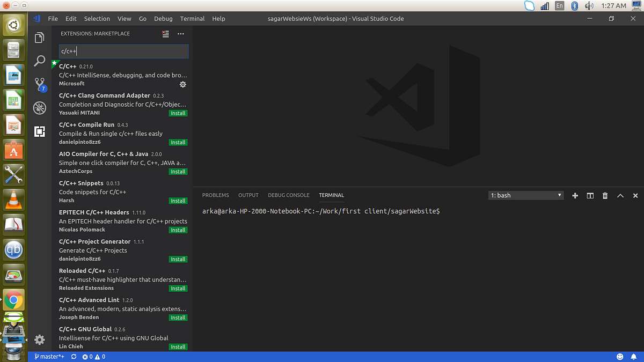Open the Search view in the activity bar
Screen dimensions: 644x362
tap(39, 61)
